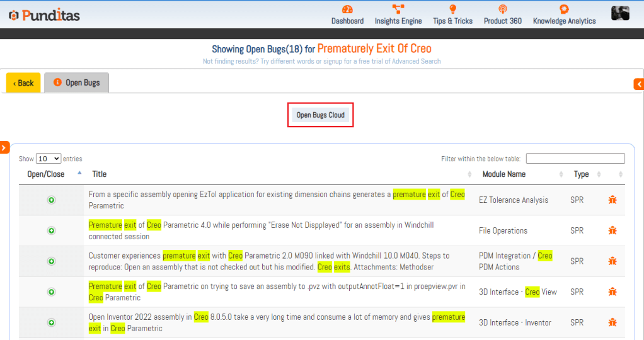The height and width of the screenshot is (340, 644).
Task: Expand the "Erase Not Displayed" bug row
Action: [x=52, y=230]
